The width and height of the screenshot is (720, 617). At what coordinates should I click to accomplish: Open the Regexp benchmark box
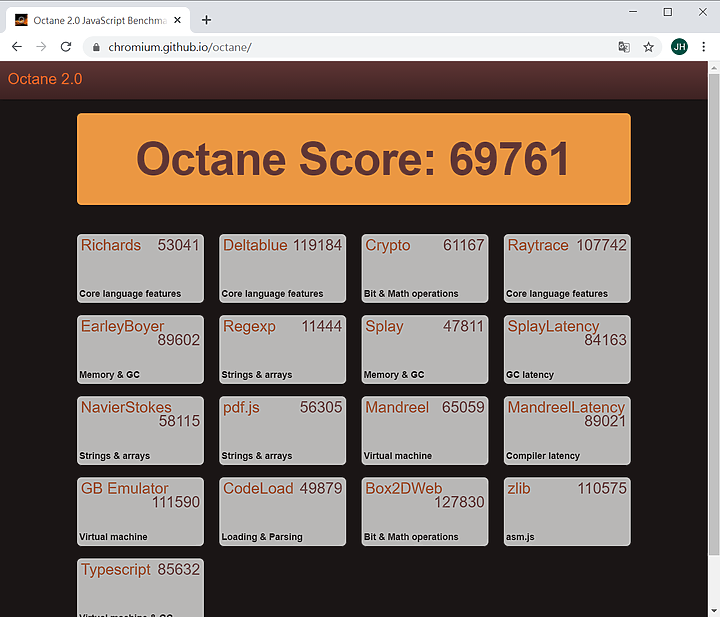(x=282, y=349)
